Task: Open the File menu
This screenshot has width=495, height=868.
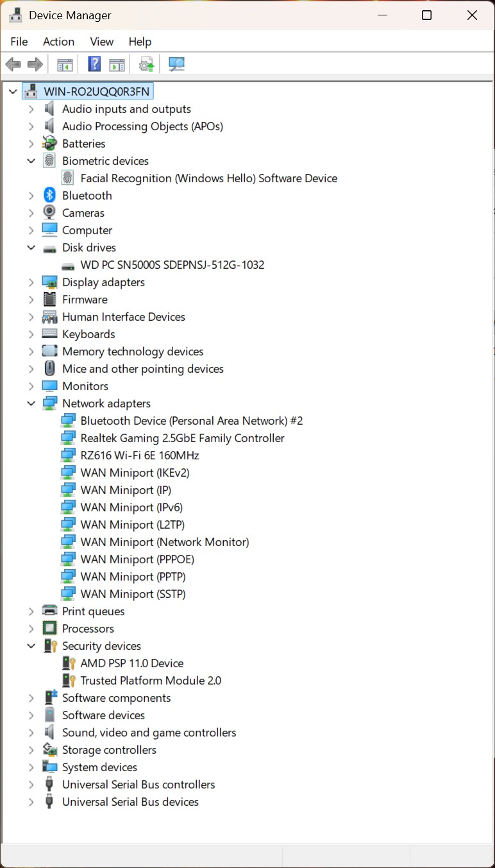Action: (x=19, y=41)
